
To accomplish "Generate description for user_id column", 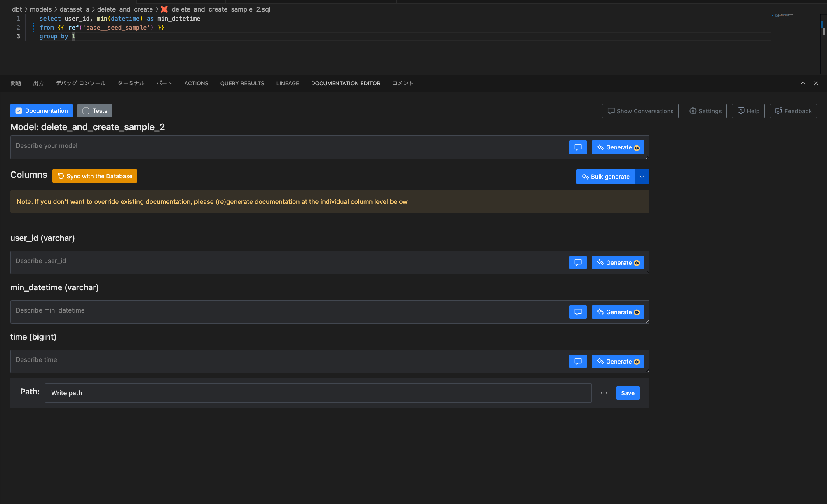I will [x=618, y=263].
